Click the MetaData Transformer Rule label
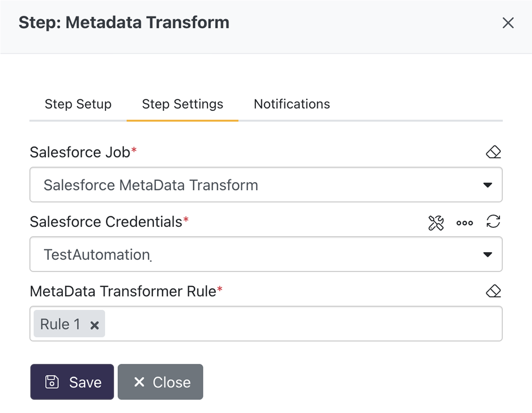This screenshot has width=532, height=413. 123,291
